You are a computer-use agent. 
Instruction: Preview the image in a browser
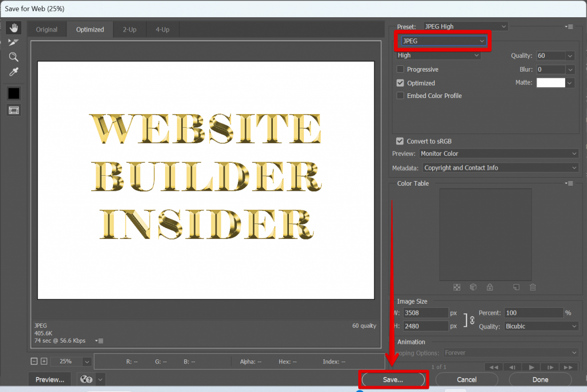[49, 379]
